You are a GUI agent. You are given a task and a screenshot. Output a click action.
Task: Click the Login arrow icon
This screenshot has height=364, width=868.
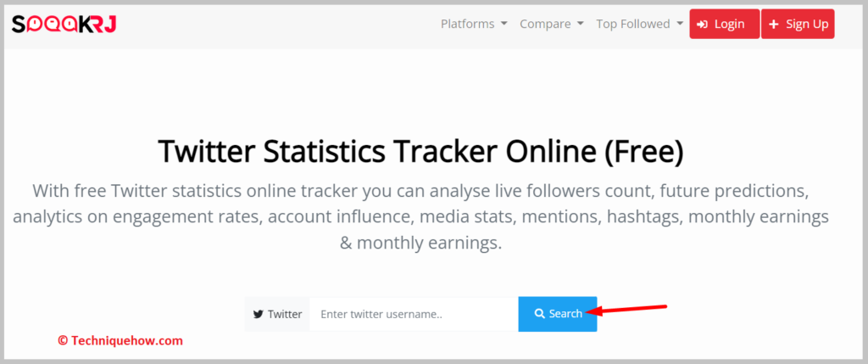click(702, 25)
